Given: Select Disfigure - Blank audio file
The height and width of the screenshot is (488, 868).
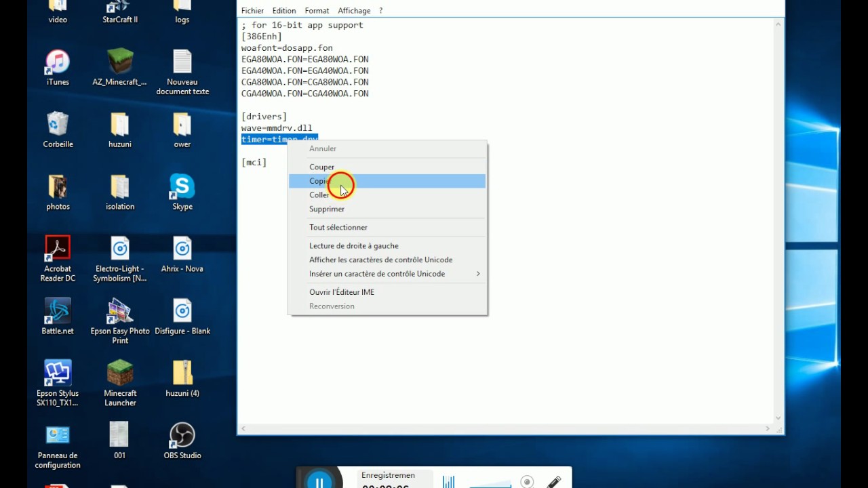Looking at the screenshot, I should tap(182, 317).
